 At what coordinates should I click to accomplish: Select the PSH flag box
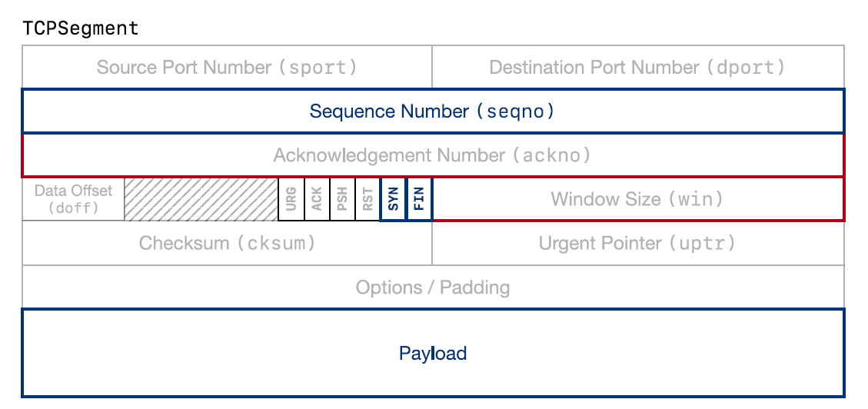pyautogui.click(x=342, y=199)
